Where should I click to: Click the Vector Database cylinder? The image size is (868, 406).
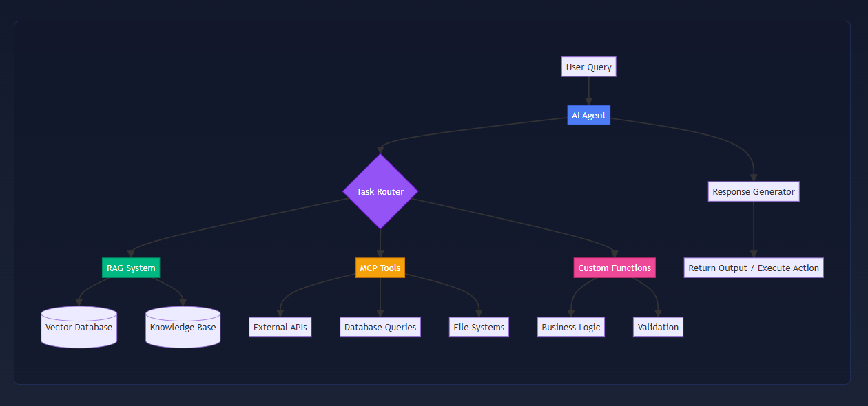pos(79,328)
